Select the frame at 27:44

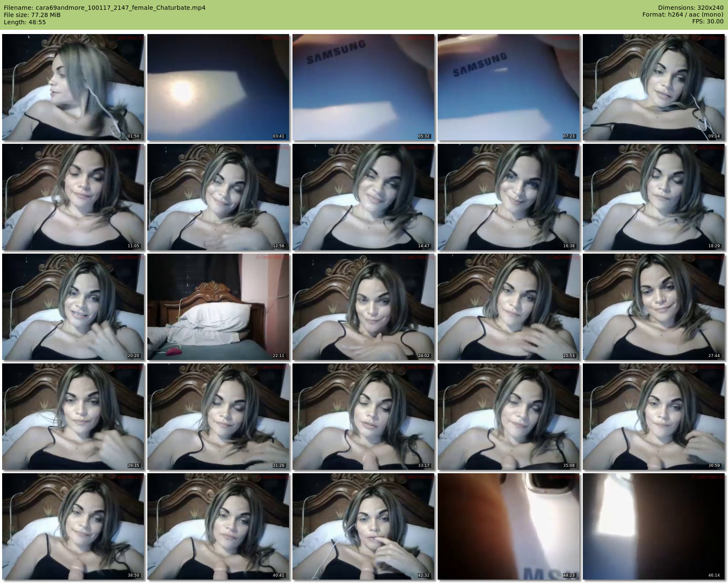tap(653, 307)
